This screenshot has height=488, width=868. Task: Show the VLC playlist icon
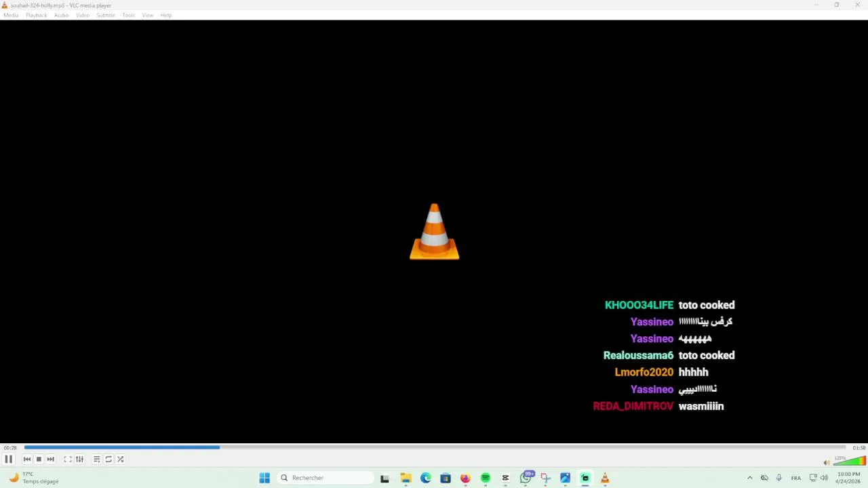tap(97, 459)
